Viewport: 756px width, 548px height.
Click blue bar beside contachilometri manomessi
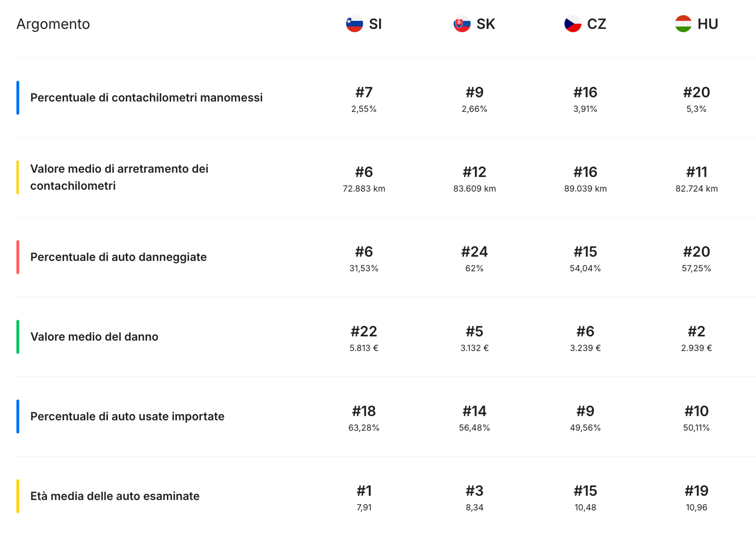click(x=18, y=98)
